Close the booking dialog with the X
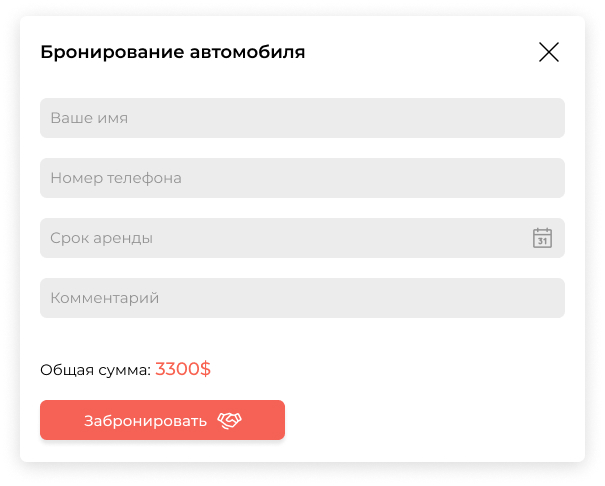The width and height of the screenshot is (605, 486). (x=549, y=52)
